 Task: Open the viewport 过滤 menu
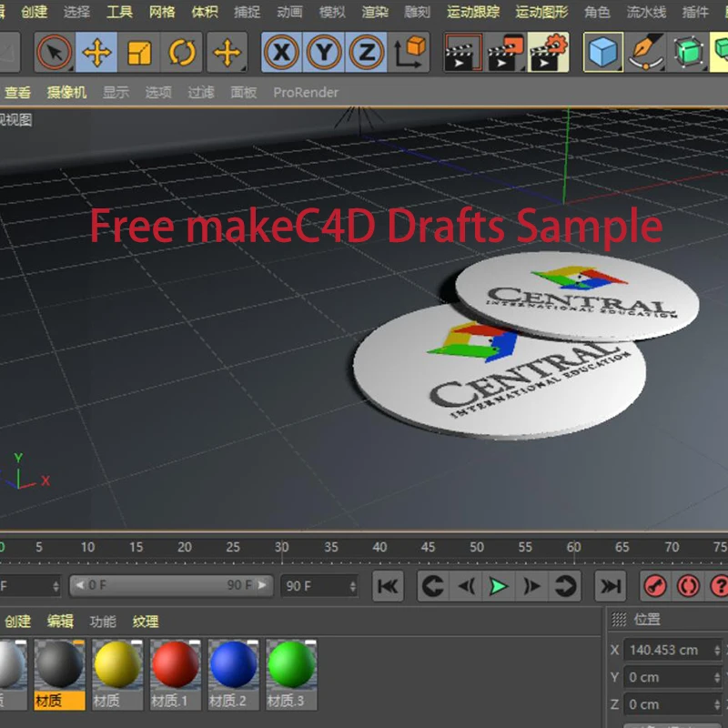[x=201, y=93]
